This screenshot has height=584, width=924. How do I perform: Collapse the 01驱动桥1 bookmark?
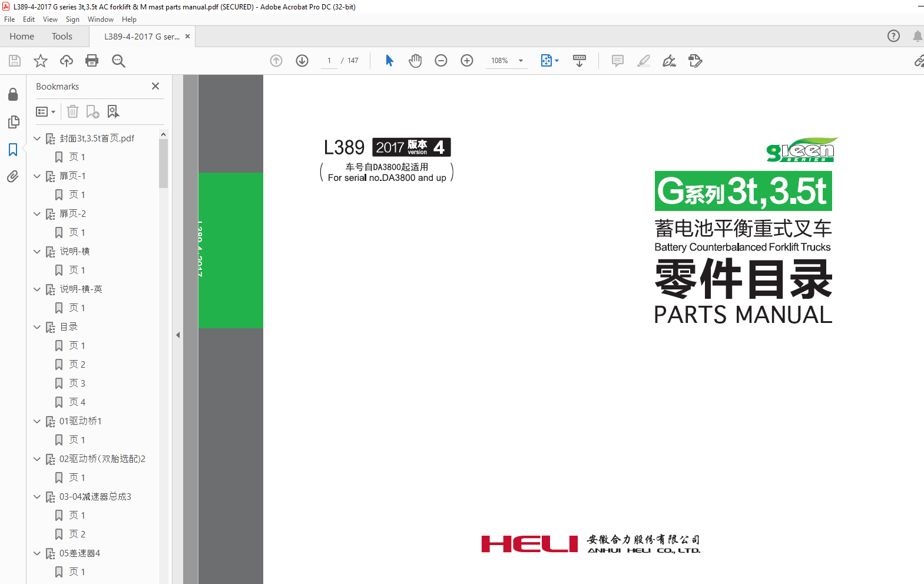37,421
